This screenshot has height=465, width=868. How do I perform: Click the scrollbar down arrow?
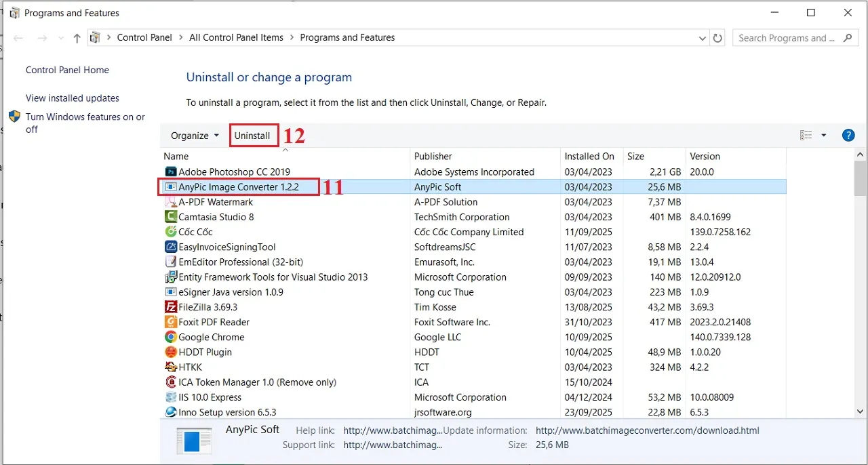(861, 411)
